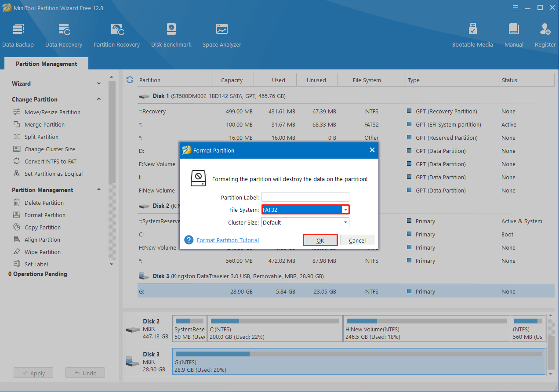This screenshot has height=392, width=559.
Task: Click the Undo button
Action: (x=85, y=373)
